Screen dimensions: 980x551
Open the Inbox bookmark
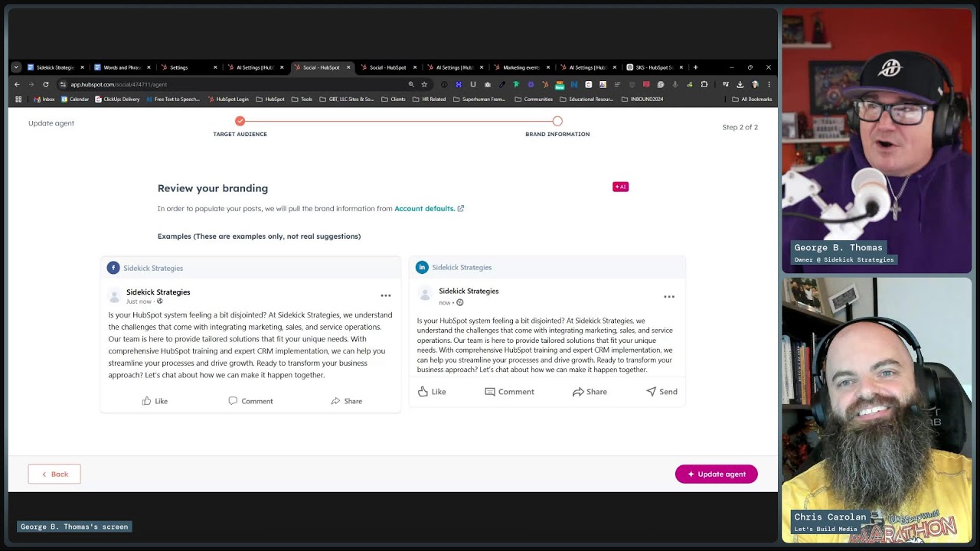coord(44,99)
